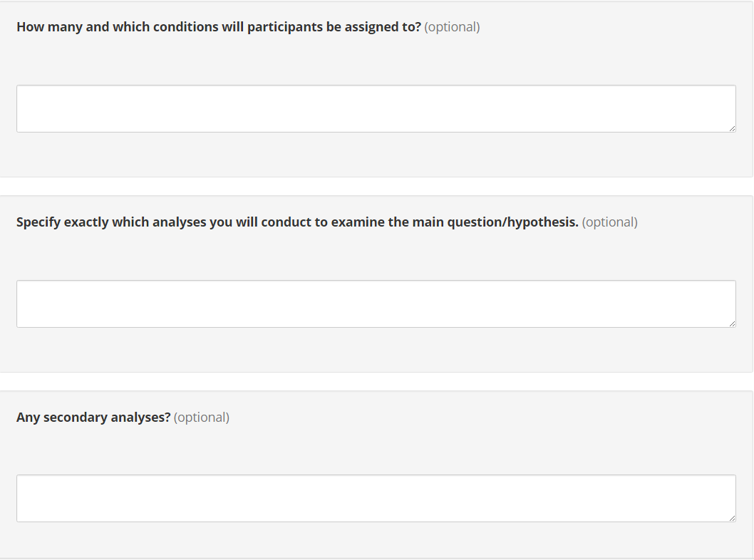Click the 'Any secondary analyses?' label
Viewport: 754px width, 560px height.
(x=93, y=418)
